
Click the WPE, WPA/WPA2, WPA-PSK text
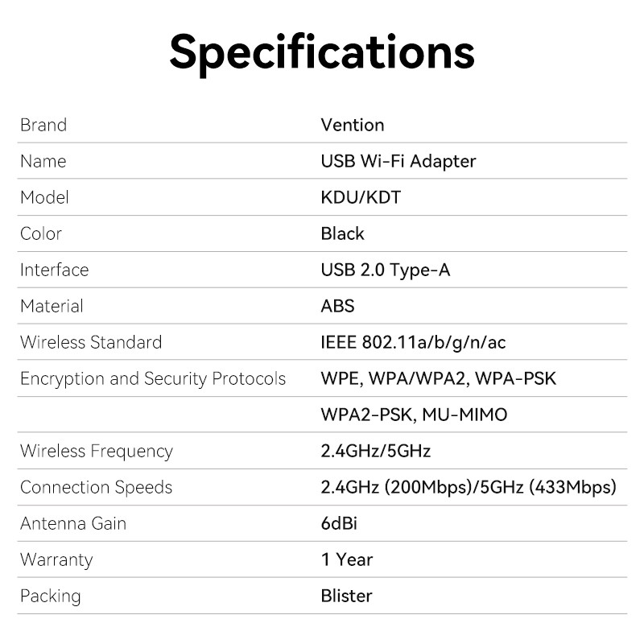pos(439,378)
